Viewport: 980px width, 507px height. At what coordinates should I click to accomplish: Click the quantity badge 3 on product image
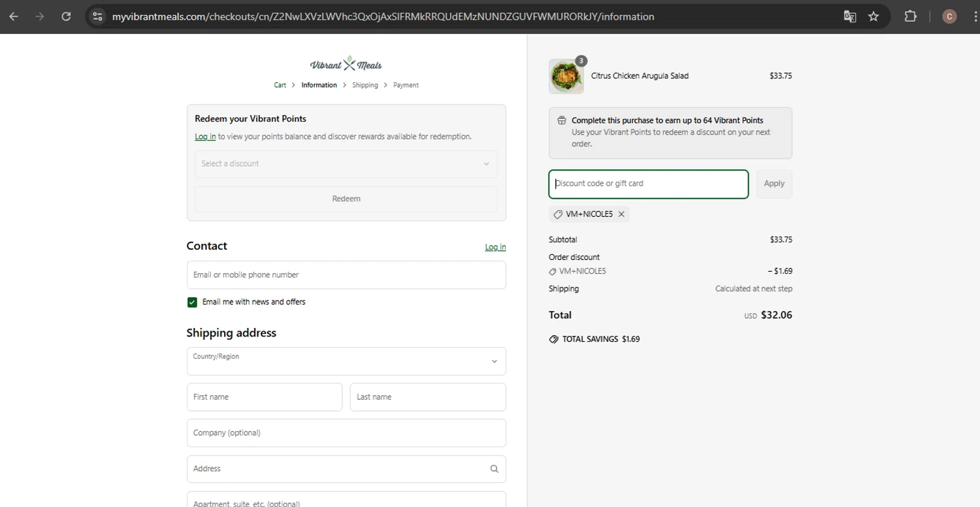tap(581, 61)
